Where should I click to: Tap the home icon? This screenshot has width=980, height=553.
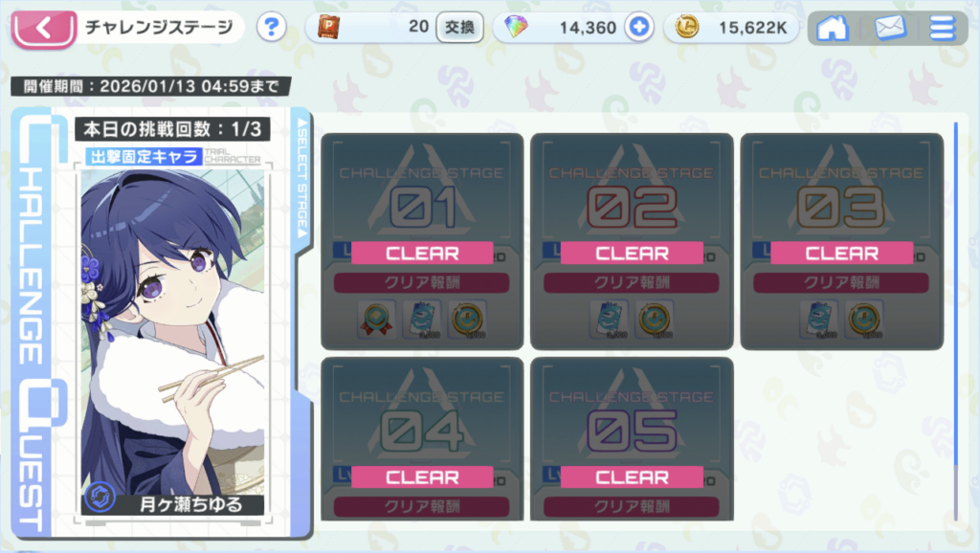tap(833, 28)
